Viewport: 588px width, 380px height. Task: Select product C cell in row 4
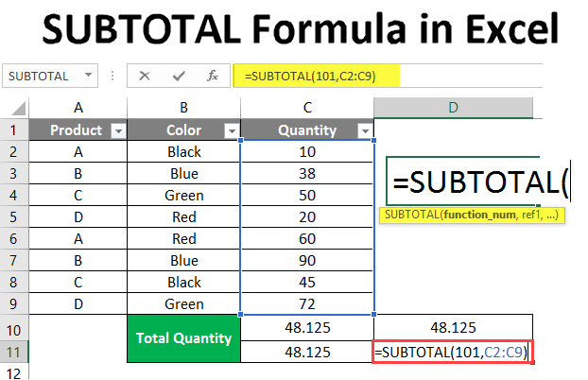pos(78,196)
